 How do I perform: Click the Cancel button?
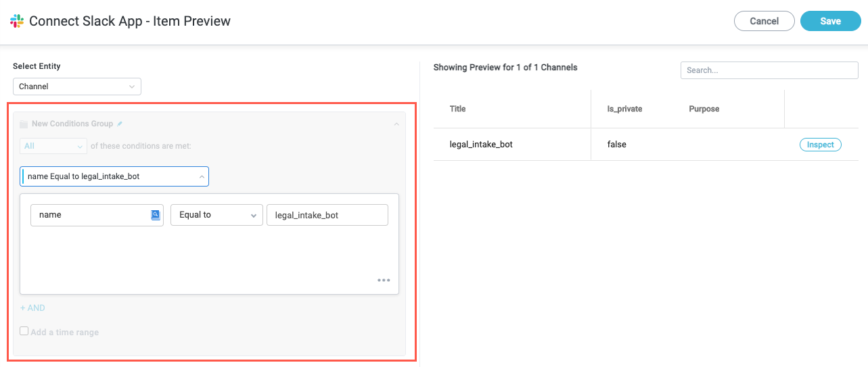click(x=764, y=21)
